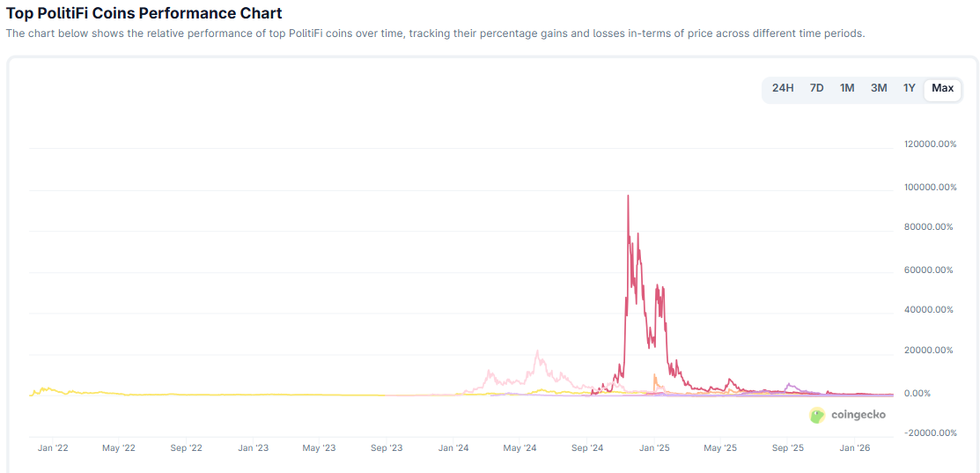This screenshot has width=980, height=473.
Task: Click the Max time range tab
Action: point(942,88)
